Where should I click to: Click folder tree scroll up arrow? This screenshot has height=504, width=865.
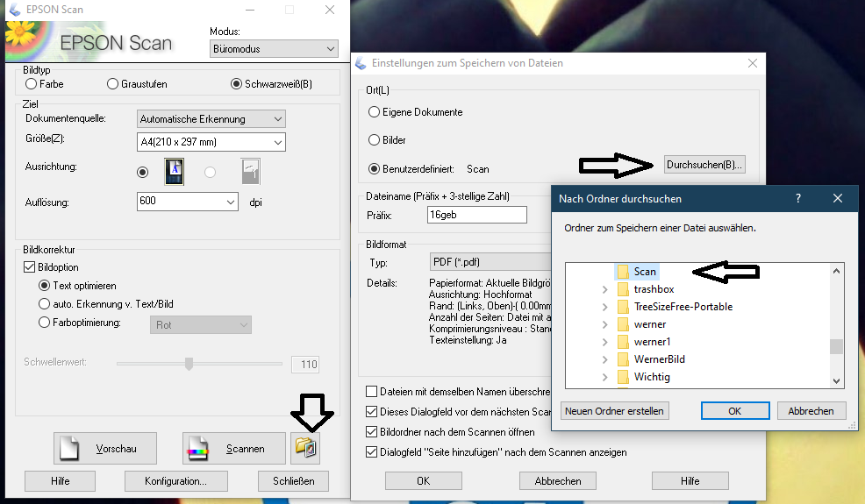pyautogui.click(x=836, y=271)
